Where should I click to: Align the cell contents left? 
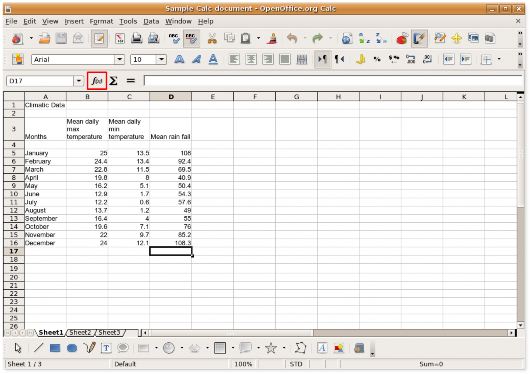(234, 60)
